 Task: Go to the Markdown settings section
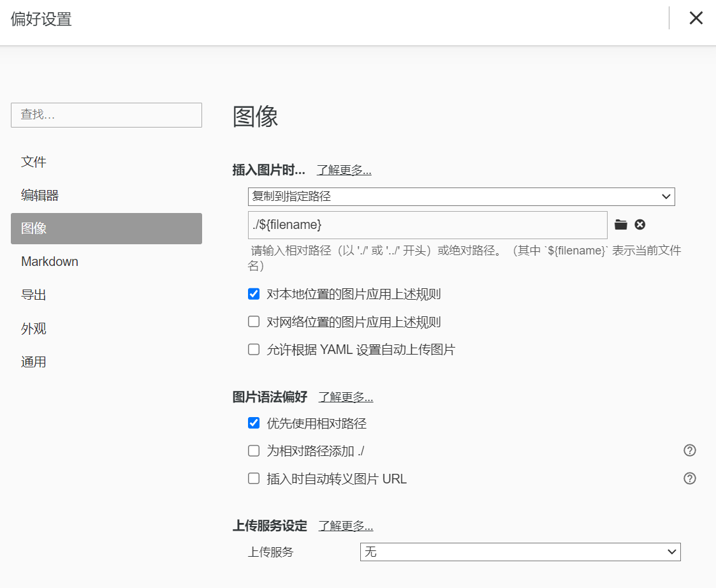tap(50, 261)
